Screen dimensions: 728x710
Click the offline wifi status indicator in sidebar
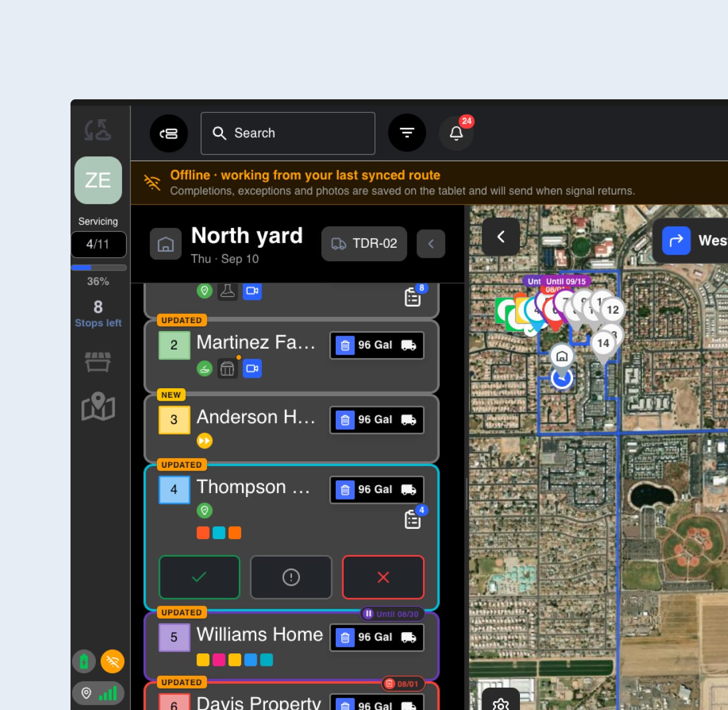(113, 661)
